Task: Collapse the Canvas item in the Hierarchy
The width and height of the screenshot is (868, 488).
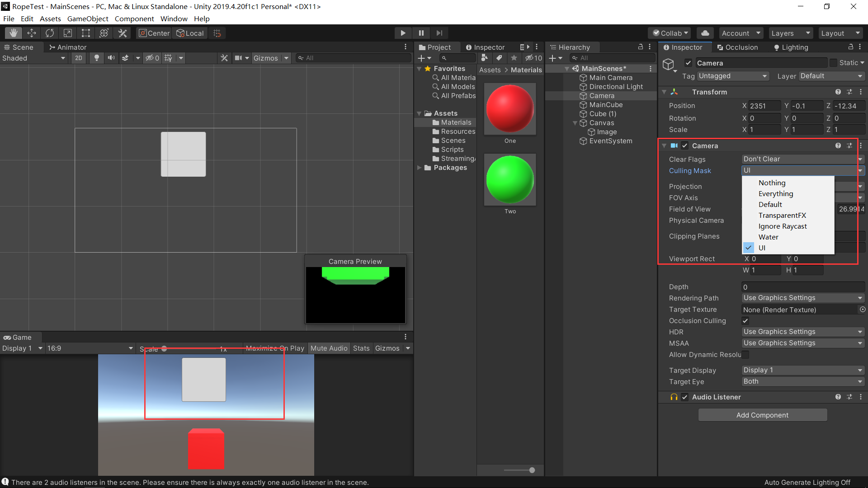Action: [x=575, y=122]
